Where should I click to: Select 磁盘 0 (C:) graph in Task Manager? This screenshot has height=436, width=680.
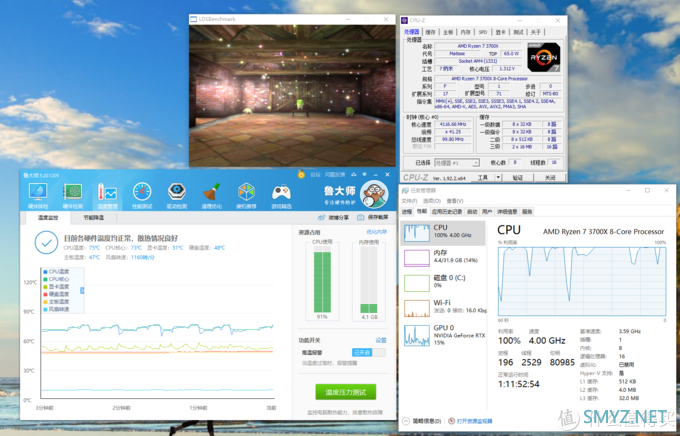pos(417,283)
